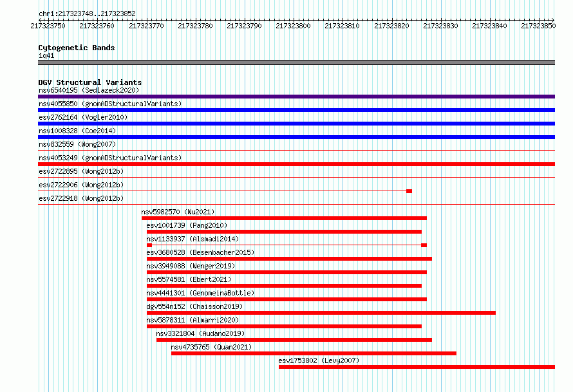
Task: Click the blue bar under nsv1008328
Action: [x=296, y=137]
